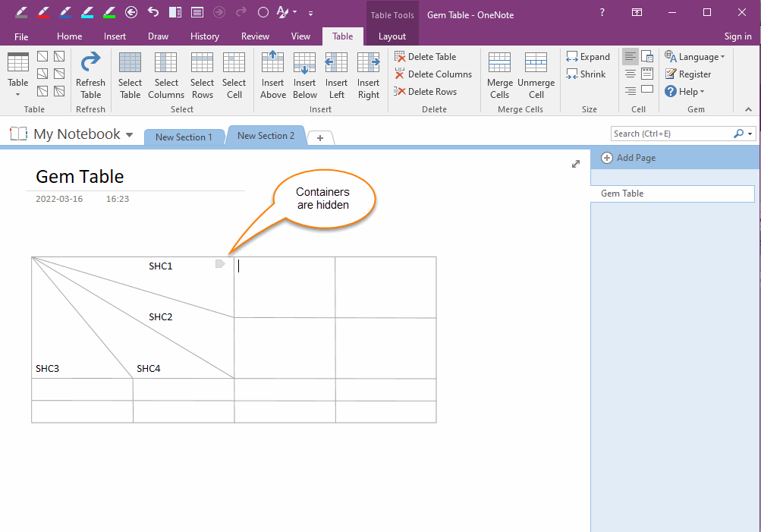Click the Search (Ctrl+E) box

[x=673, y=134]
